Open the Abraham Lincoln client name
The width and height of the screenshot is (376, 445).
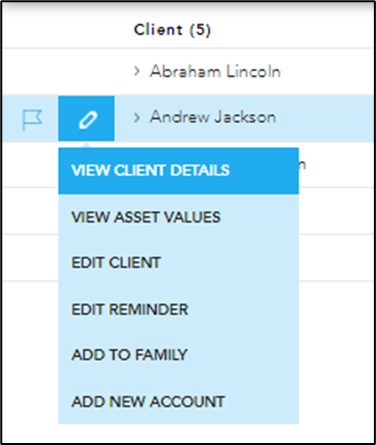[215, 71]
